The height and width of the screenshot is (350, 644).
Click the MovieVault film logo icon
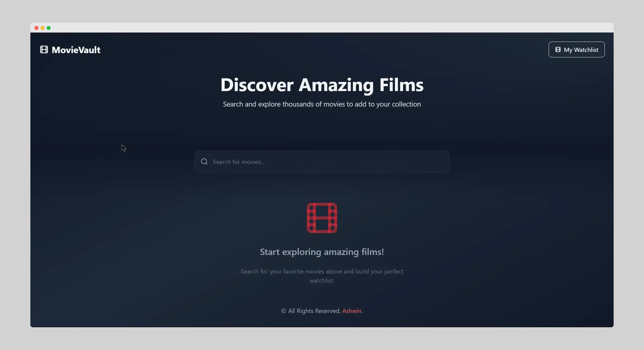(x=44, y=49)
